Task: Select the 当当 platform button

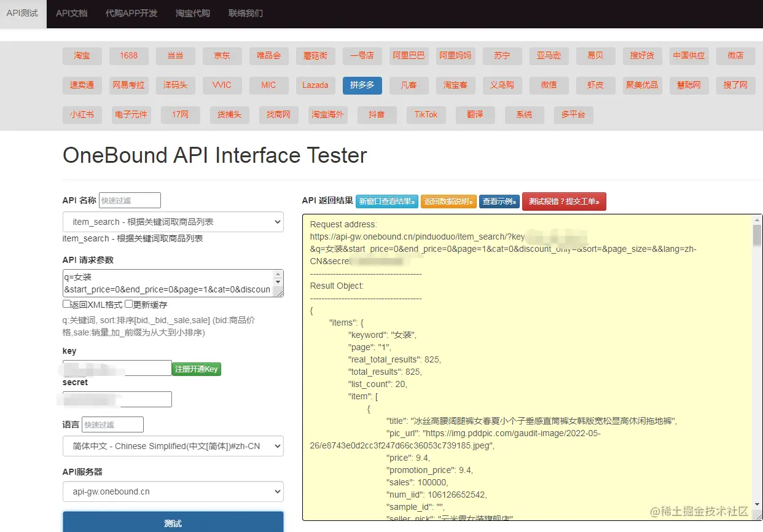Action: point(176,56)
